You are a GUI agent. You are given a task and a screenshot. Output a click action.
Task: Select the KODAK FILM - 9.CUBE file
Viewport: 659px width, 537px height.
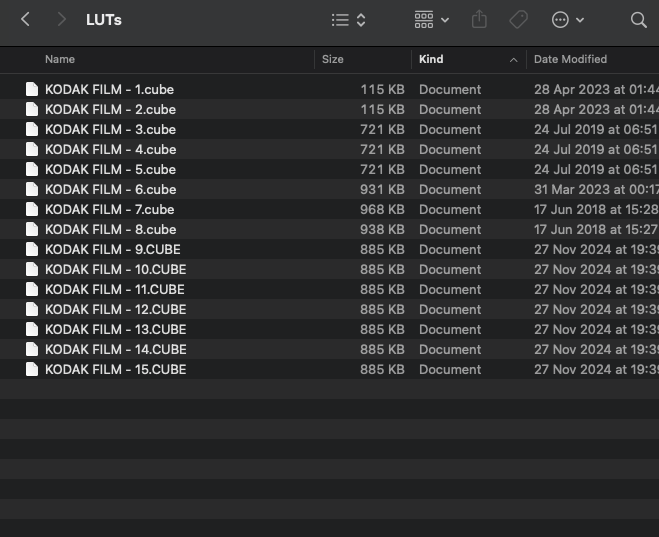click(112, 249)
